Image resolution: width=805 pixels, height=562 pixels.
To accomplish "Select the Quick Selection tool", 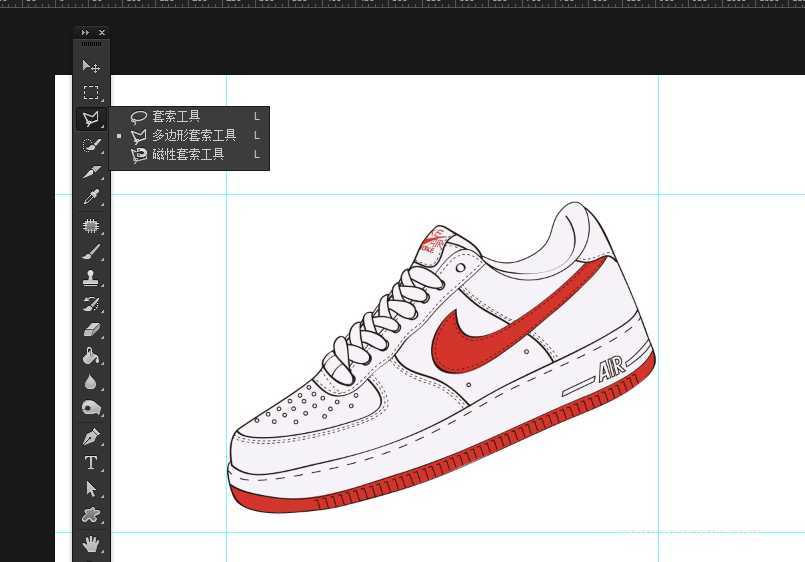I will point(91,146).
